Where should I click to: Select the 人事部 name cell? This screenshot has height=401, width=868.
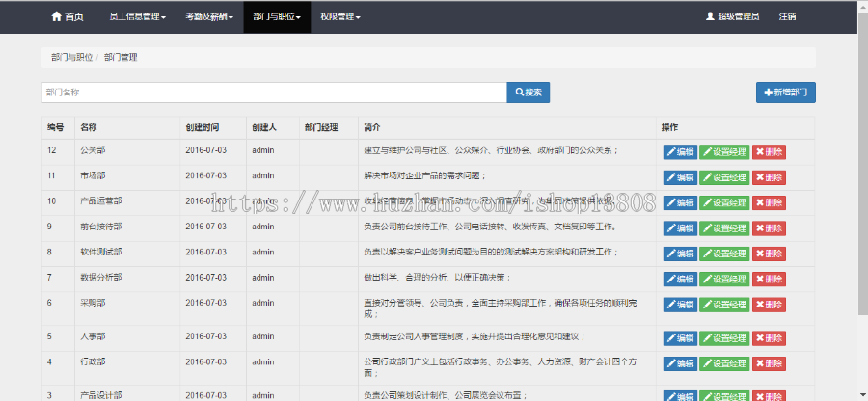pos(127,338)
